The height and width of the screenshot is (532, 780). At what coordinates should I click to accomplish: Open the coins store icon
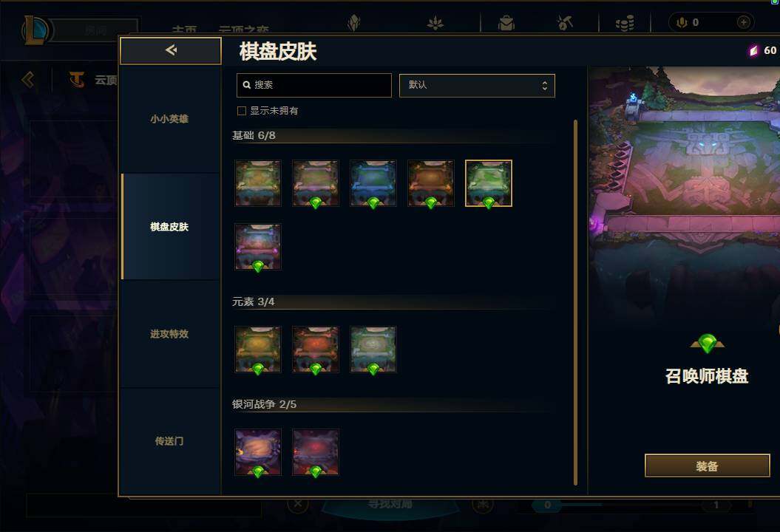coord(625,23)
